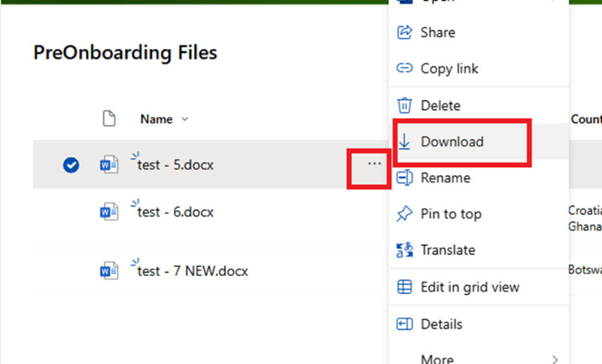602x364 pixels.
Task: Click the Word icon for test - 7 NEW.docx
Action: pyautogui.click(x=109, y=271)
